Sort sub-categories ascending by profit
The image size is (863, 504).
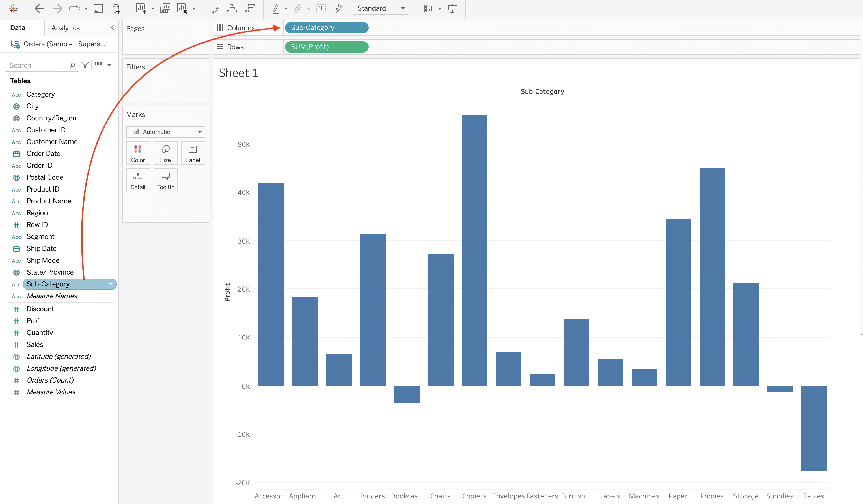click(232, 8)
